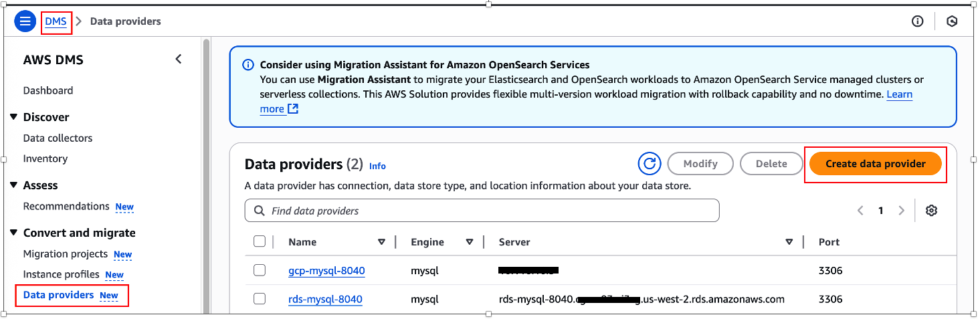Click the AWS DMS sidebar title

pos(54,60)
